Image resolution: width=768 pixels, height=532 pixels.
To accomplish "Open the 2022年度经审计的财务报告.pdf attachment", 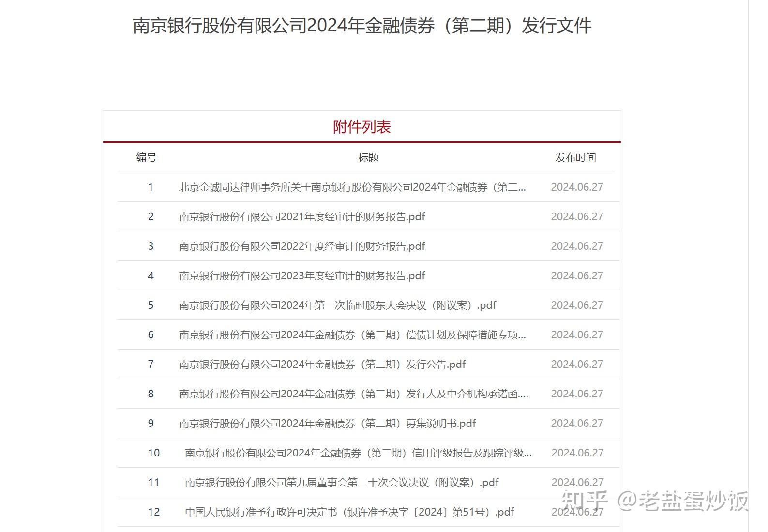I will pyautogui.click(x=302, y=246).
